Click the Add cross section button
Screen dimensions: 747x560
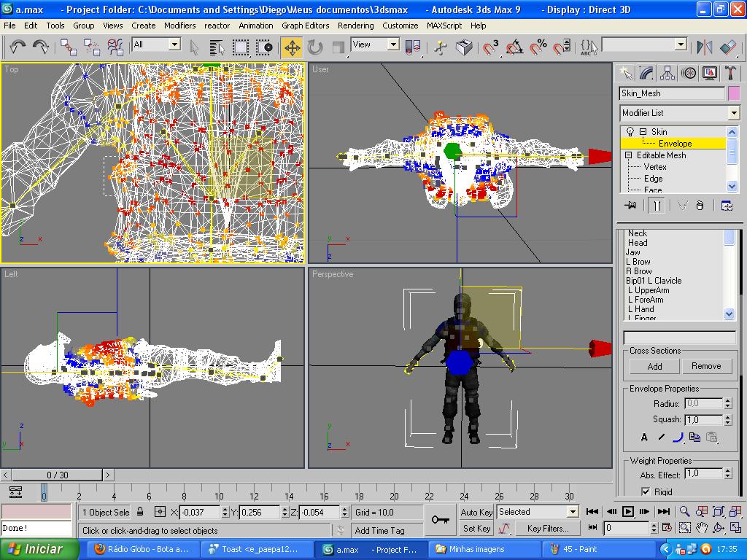point(654,366)
